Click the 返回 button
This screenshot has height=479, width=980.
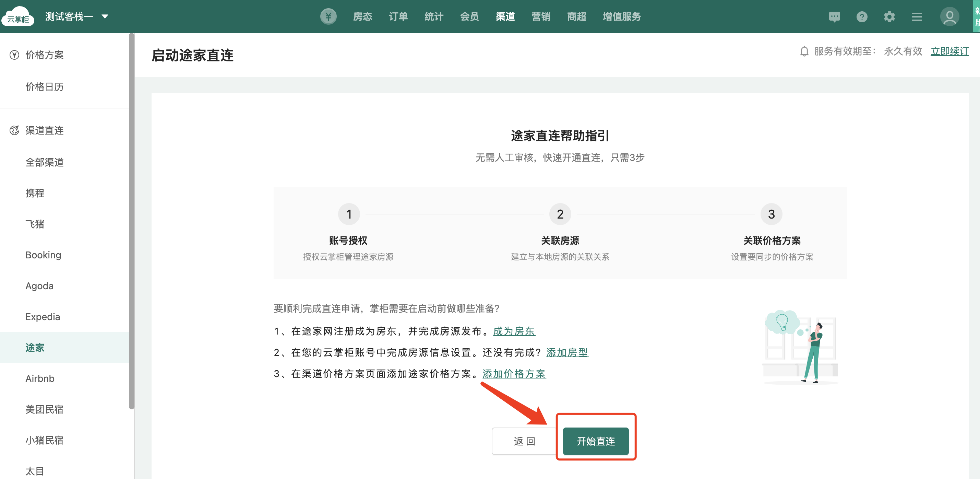(524, 441)
